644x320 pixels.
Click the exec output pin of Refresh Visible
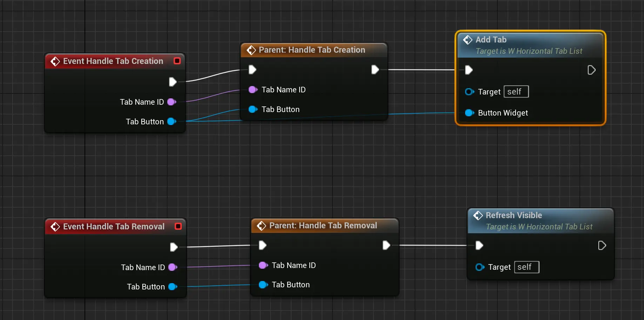point(602,245)
